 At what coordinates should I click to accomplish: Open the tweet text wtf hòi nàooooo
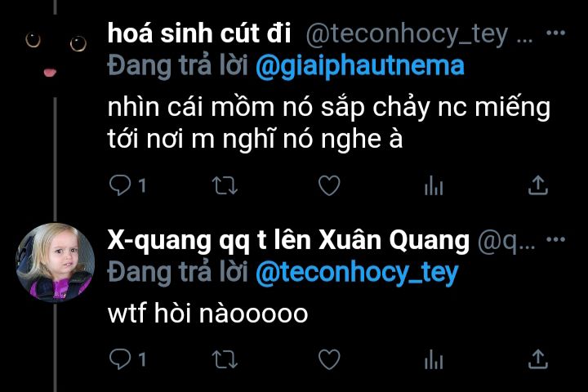point(207,314)
